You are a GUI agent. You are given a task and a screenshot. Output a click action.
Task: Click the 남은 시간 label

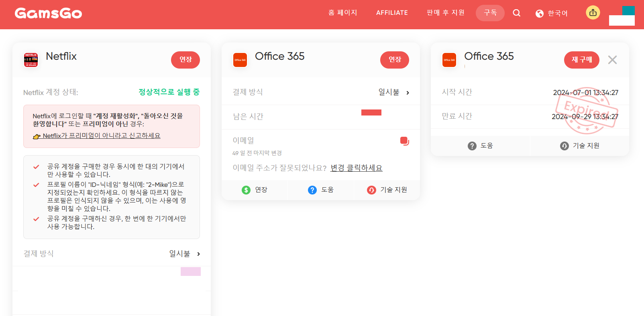(248, 116)
